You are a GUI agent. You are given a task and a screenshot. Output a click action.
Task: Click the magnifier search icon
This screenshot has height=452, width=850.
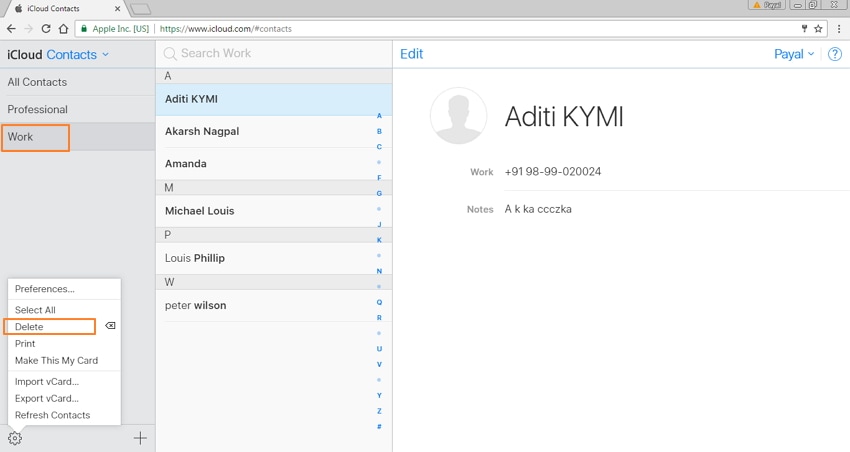pyautogui.click(x=170, y=54)
